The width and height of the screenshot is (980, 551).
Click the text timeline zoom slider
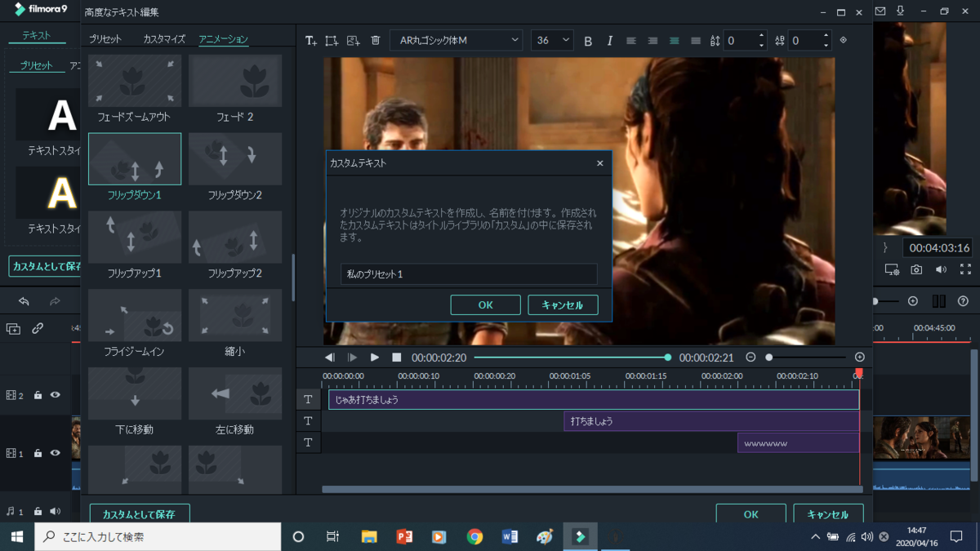tap(807, 358)
